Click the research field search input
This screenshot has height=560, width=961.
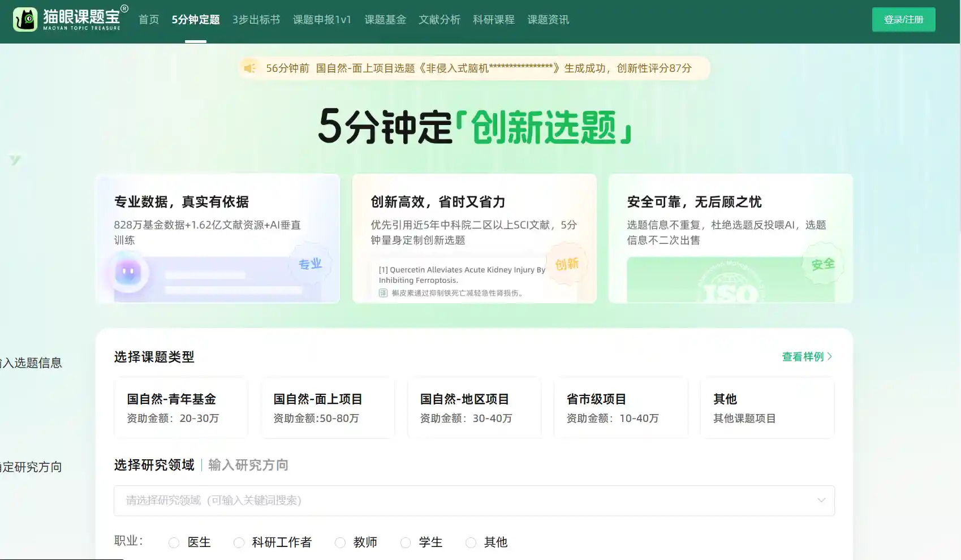tap(464, 501)
